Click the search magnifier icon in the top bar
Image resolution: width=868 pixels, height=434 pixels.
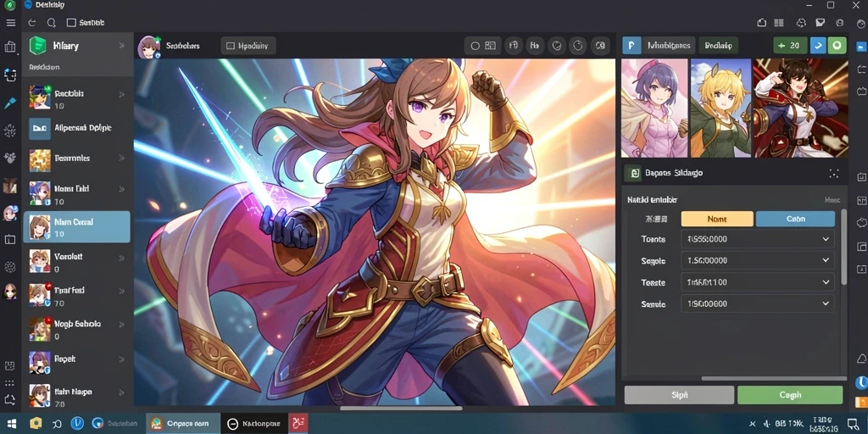coord(52,23)
